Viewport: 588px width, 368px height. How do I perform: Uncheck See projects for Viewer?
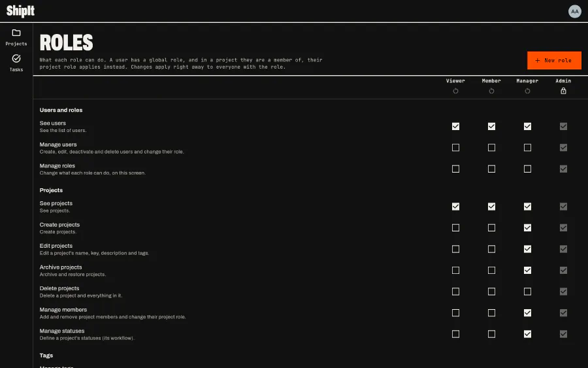pos(455,207)
